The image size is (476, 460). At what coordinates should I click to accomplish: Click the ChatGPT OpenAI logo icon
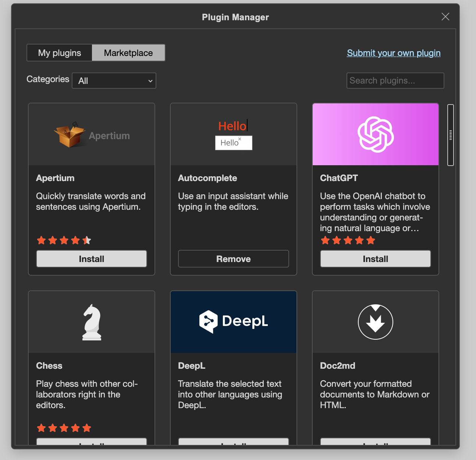click(376, 134)
